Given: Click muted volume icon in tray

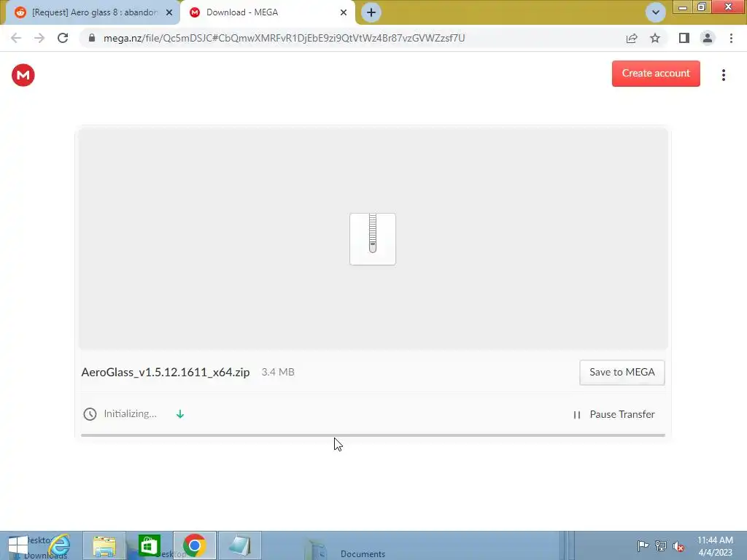Looking at the screenshot, I should [x=678, y=546].
